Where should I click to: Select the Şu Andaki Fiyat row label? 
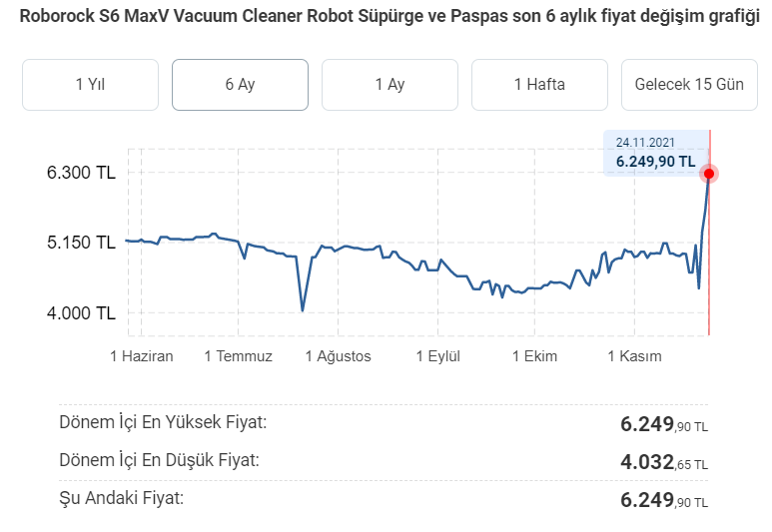[x=122, y=498]
